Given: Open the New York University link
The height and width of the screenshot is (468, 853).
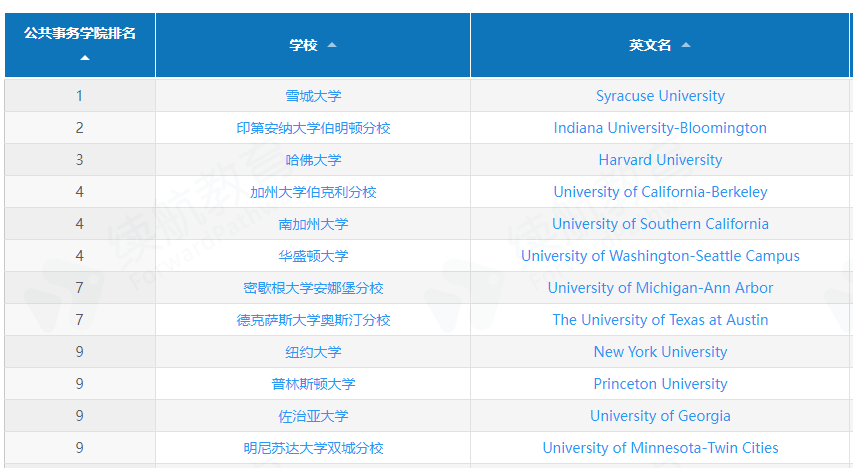Looking at the screenshot, I should (660, 352).
